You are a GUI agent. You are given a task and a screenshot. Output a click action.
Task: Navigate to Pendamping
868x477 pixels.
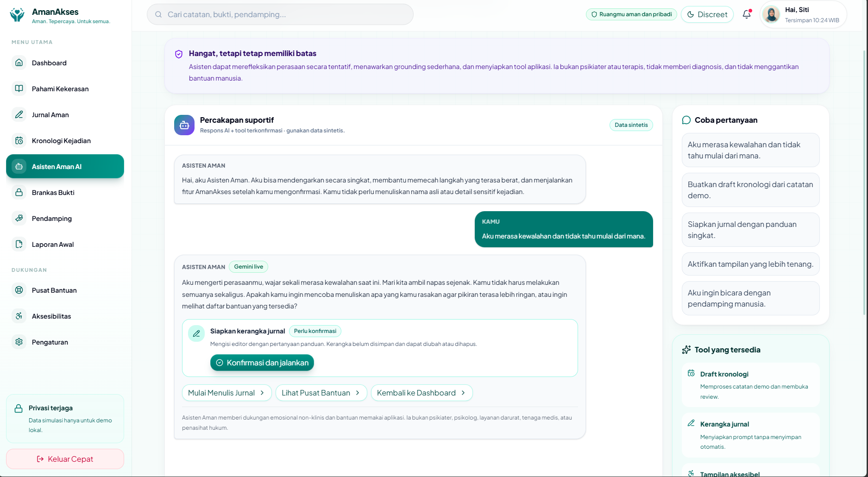click(x=65, y=218)
